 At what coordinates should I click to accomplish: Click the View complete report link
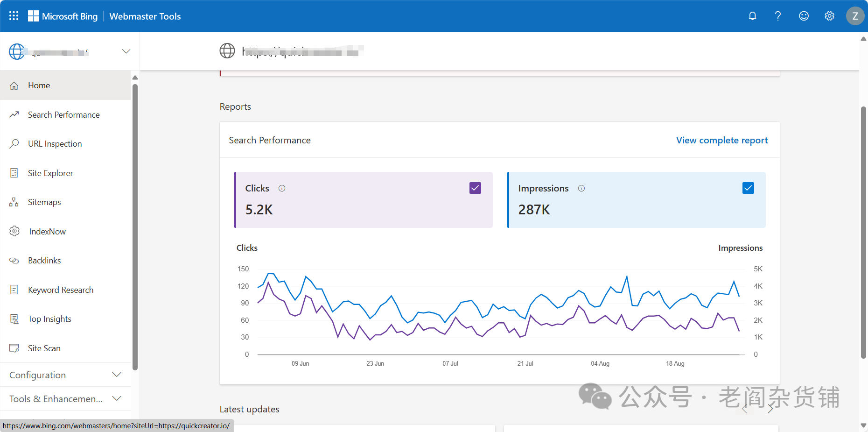point(722,140)
